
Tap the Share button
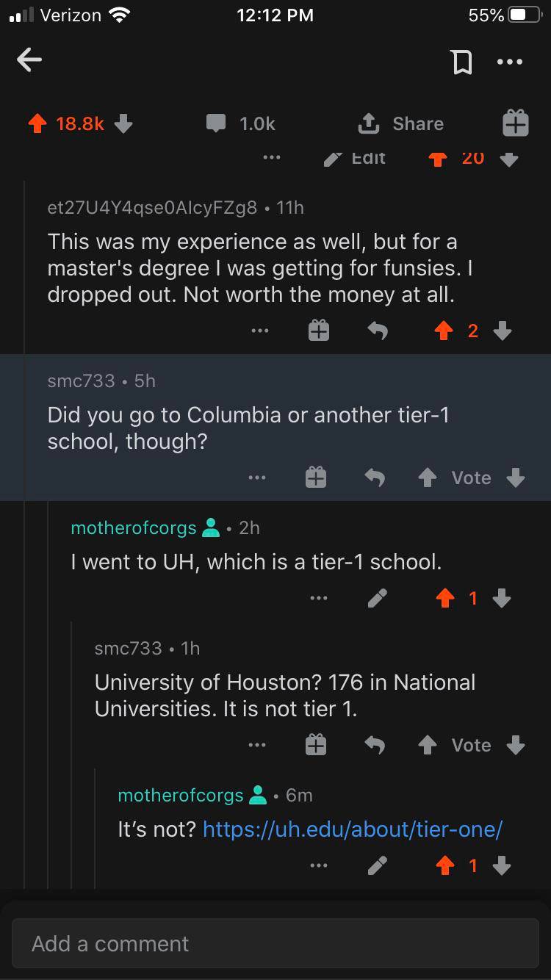401,124
